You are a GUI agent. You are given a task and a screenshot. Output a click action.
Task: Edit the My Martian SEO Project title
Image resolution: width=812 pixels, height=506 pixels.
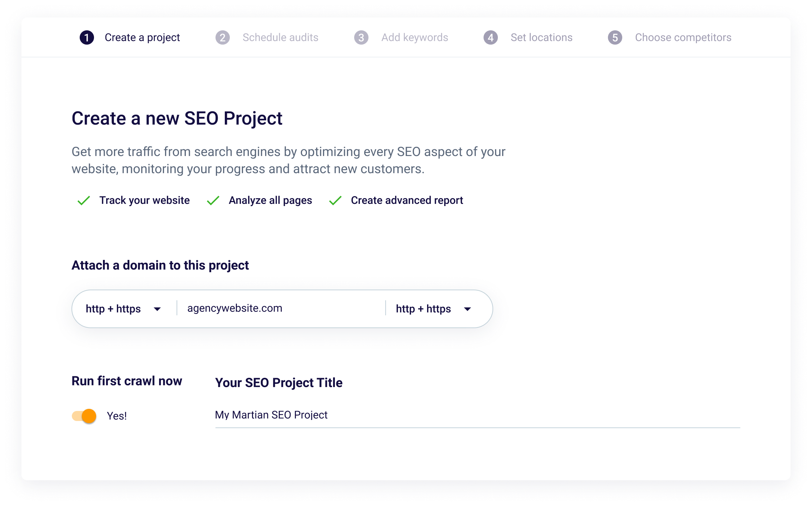pos(271,415)
